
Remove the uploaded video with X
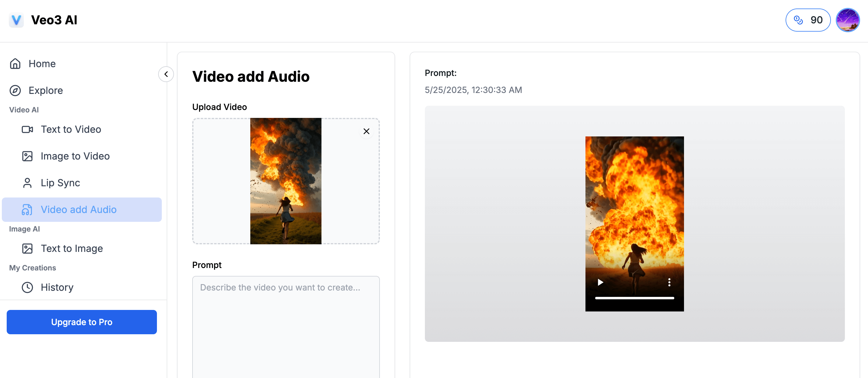point(366,131)
